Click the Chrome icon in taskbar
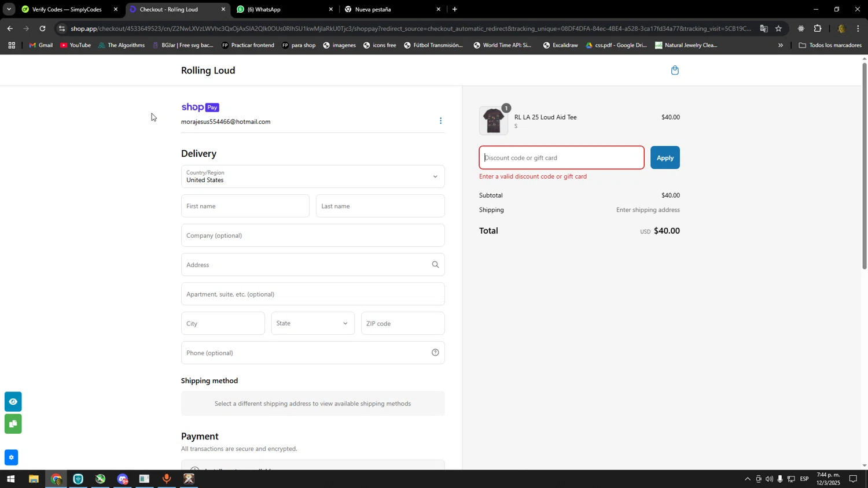 [56, 479]
